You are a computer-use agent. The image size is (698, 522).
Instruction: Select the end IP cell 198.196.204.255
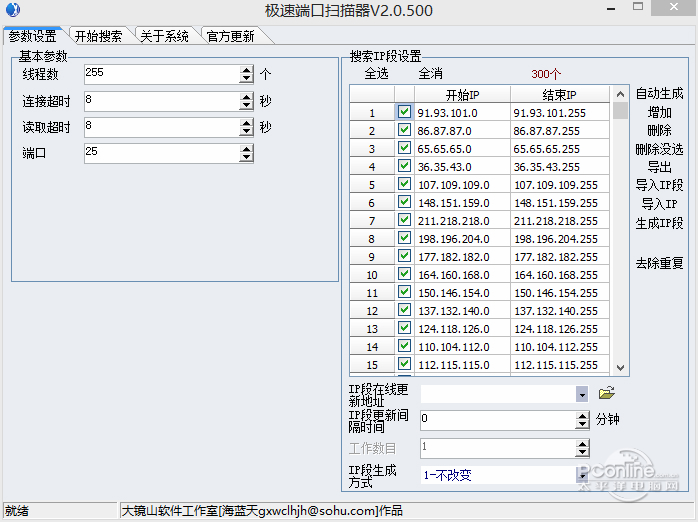click(560, 239)
